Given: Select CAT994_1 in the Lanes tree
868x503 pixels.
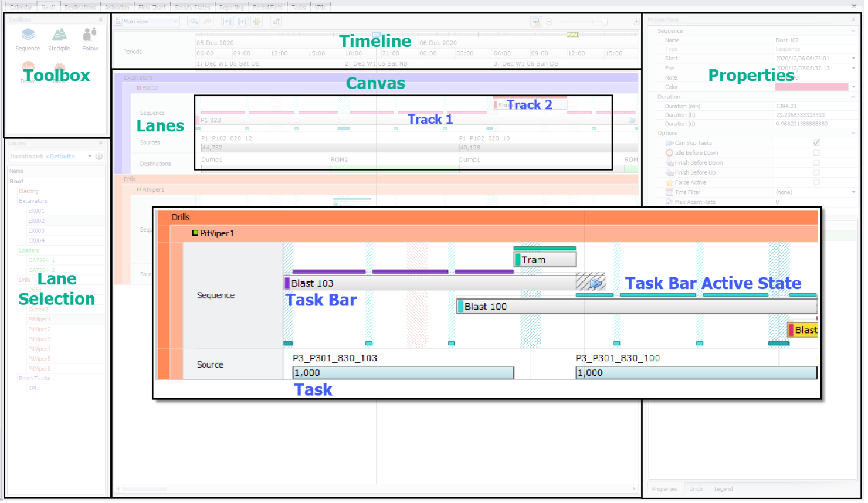Looking at the screenshot, I should (42, 260).
